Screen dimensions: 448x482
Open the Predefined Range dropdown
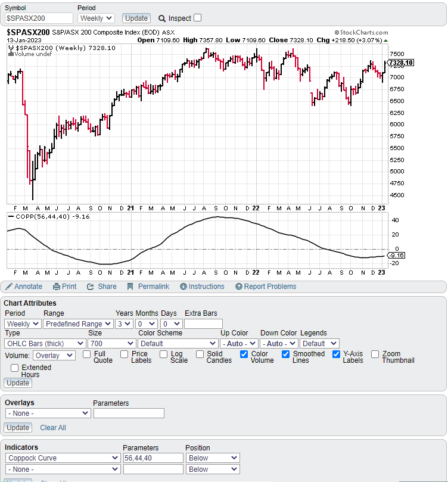tap(78, 324)
